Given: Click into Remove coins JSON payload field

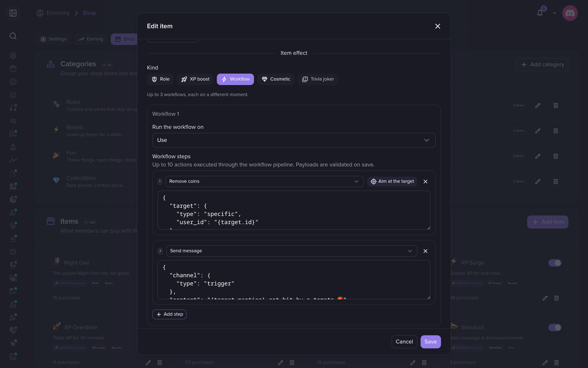Looking at the screenshot, I should pos(294,210).
